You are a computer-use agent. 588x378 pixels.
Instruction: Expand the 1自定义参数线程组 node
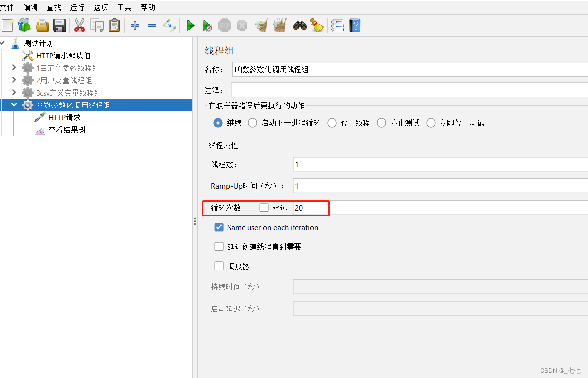click(x=14, y=67)
